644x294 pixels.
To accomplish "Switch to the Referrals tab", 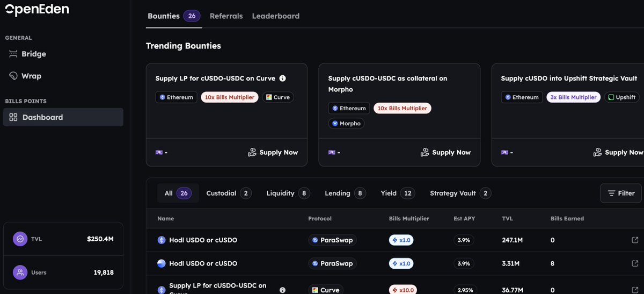I will click(226, 16).
